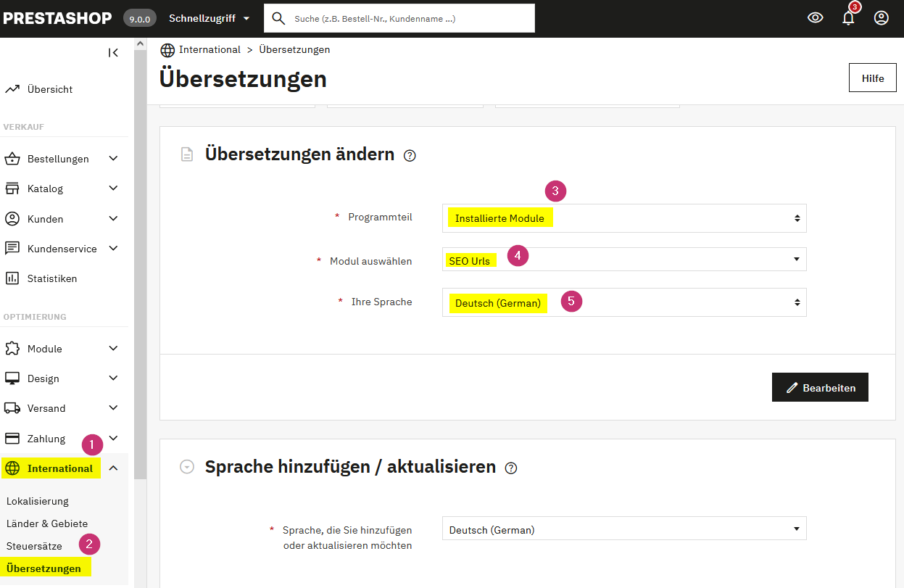Select Steuersätze in the sidebar
904x588 pixels.
point(34,545)
